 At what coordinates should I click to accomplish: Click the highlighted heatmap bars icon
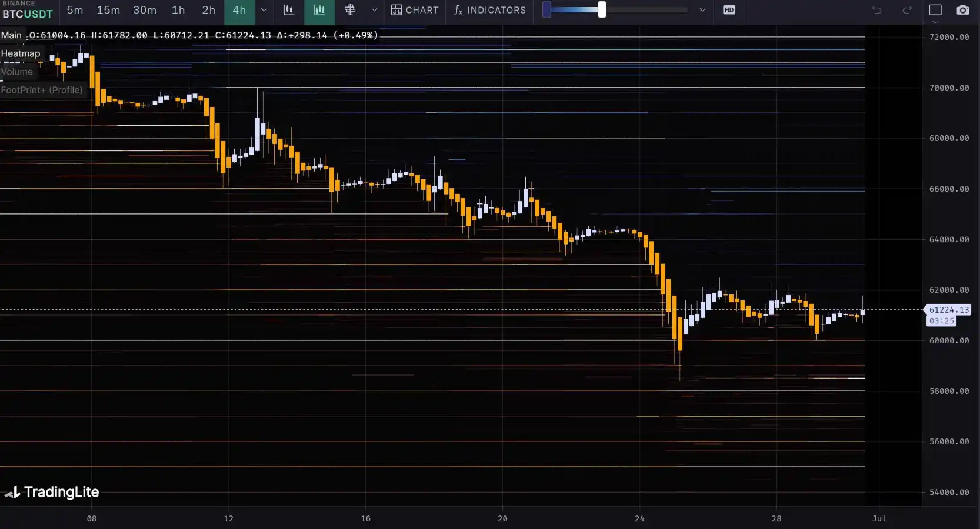pyautogui.click(x=319, y=10)
